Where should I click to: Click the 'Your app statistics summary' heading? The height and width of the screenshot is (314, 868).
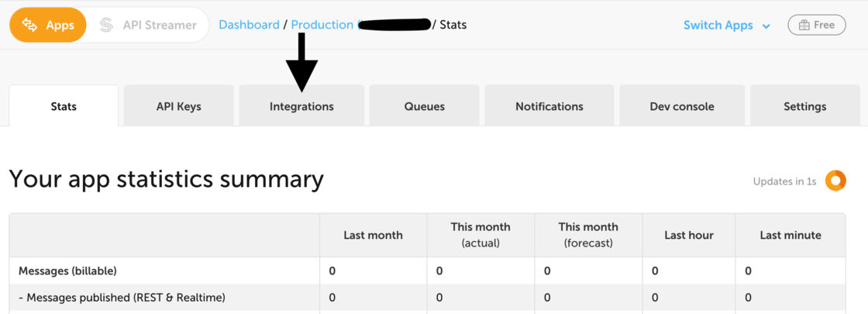pyautogui.click(x=167, y=180)
